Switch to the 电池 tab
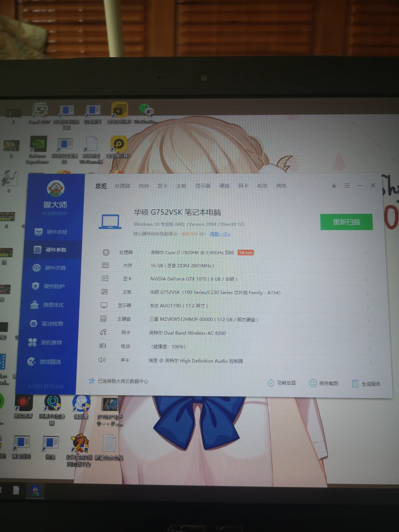Image resolution: width=399 pixels, height=532 pixels. pyautogui.click(x=262, y=186)
